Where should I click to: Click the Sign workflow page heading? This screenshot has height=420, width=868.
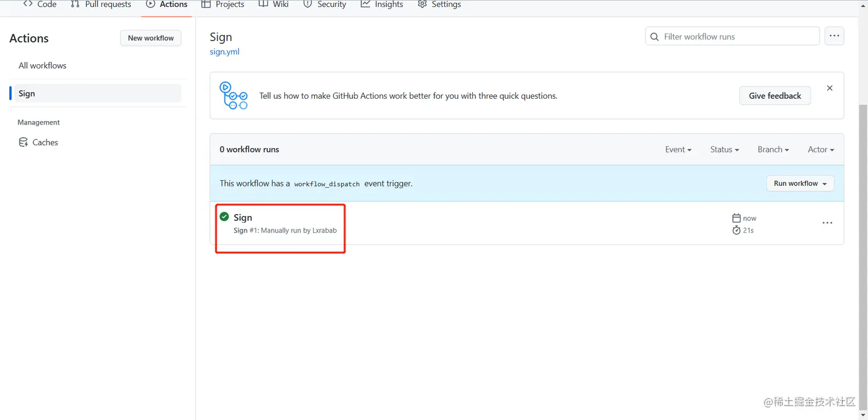[221, 37]
